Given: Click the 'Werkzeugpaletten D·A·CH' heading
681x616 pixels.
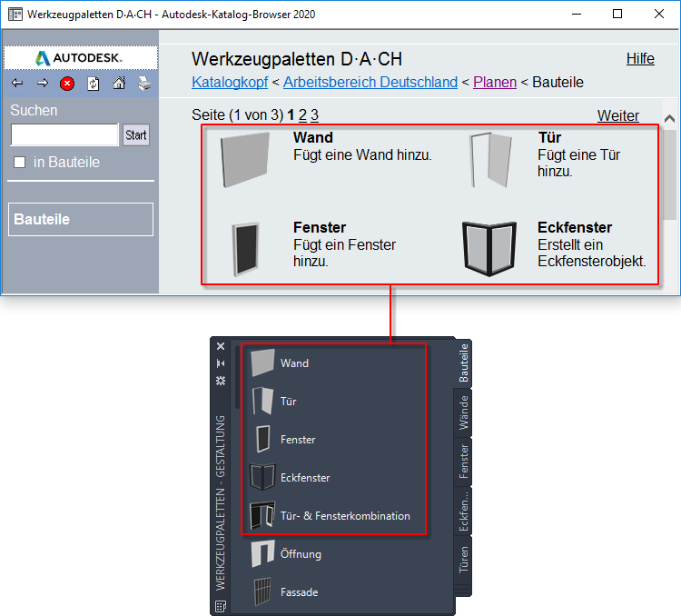Looking at the screenshot, I should coord(297,59).
